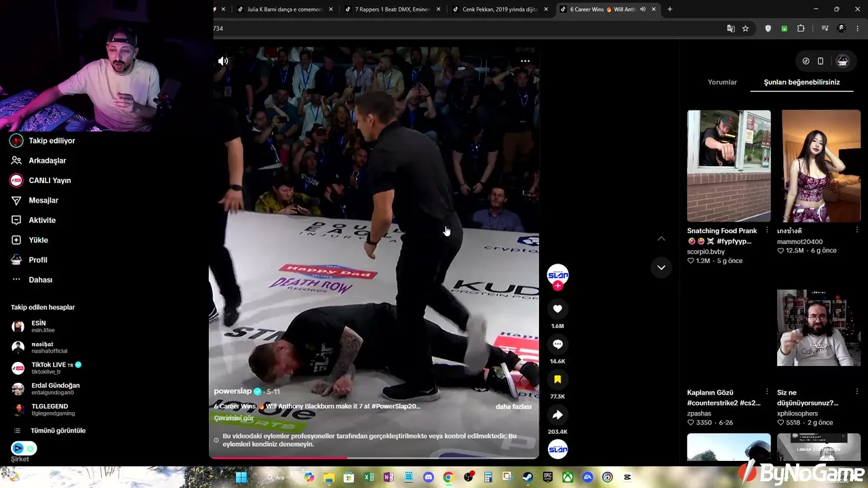Open nasihatofficial followed account

40,348
